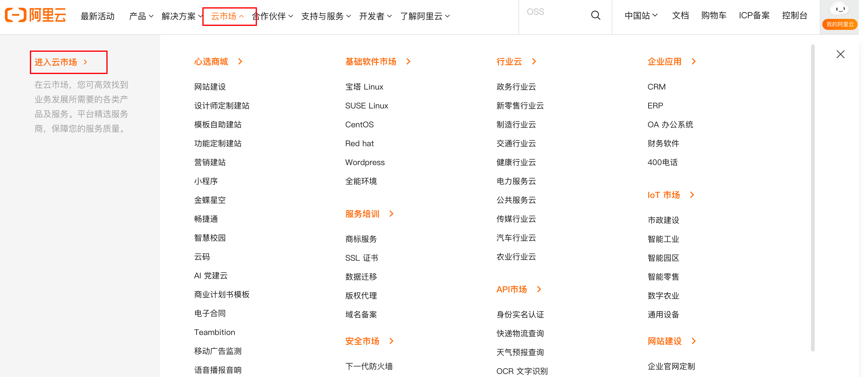Screen dimensions: 868x377
Task: Select 政务行业云
Action: (x=516, y=87)
